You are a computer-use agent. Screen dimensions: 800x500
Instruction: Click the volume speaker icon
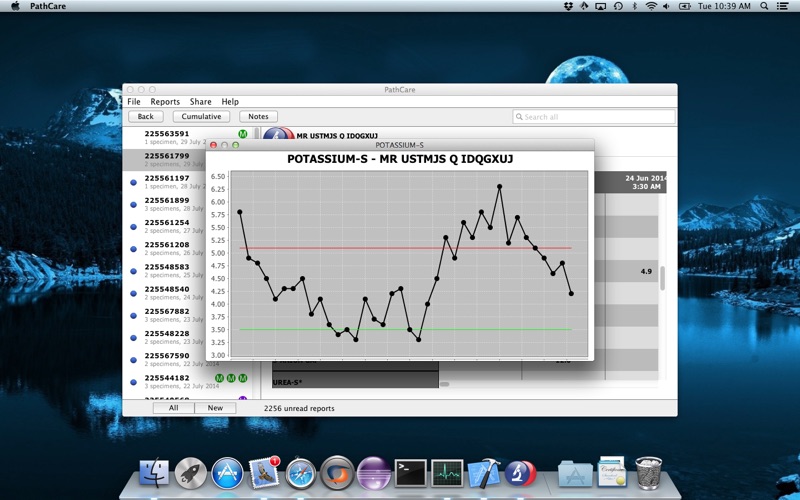(666, 6)
